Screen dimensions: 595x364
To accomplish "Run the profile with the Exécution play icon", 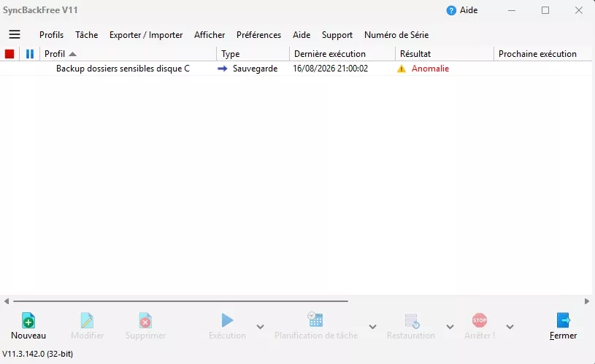I will click(227, 320).
